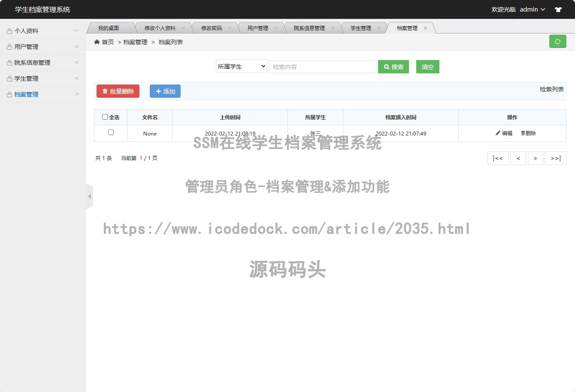Screen dimensions: 575x392
Task: Close the 院系信息管理 tab
Action: click(x=333, y=28)
